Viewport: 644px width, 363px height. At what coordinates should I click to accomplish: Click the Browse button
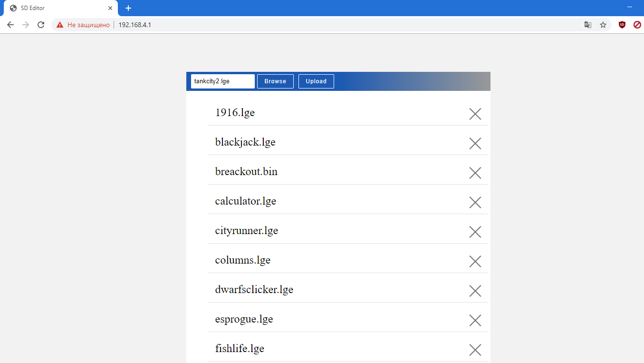(275, 81)
